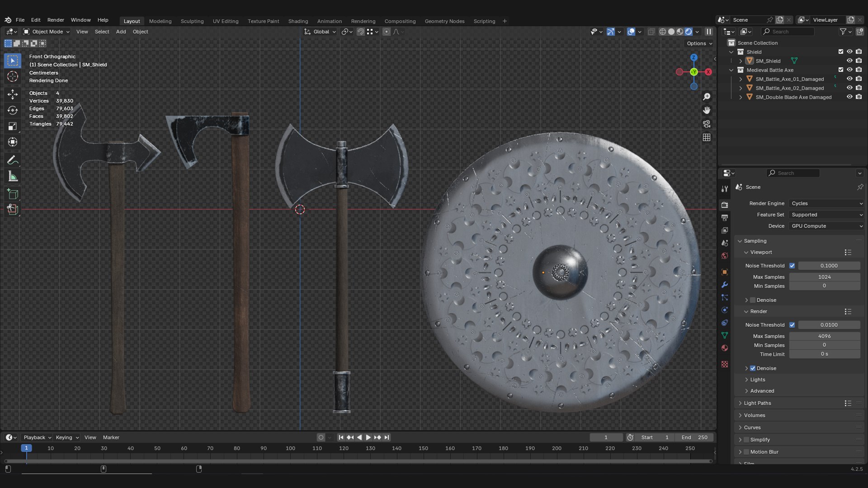Screen dimensions: 868x488
Task: Switch to the Shading workspace tab
Action: [x=298, y=21]
